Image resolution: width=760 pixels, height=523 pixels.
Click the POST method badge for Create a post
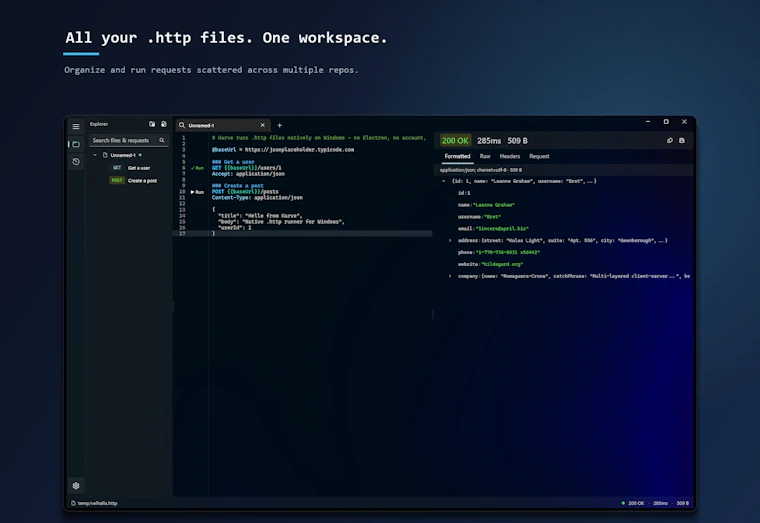pyautogui.click(x=117, y=180)
